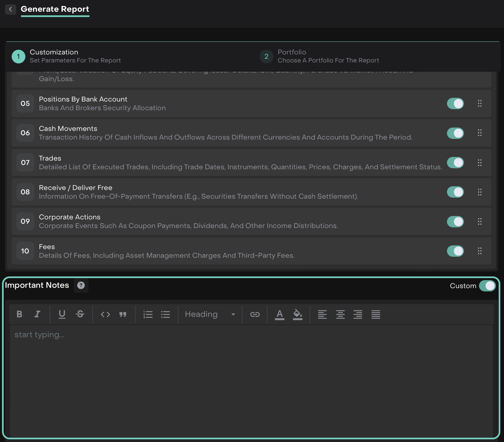Apply italic formatting in the notes toolbar
Image resolution: width=504 pixels, height=442 pixels.
coord(37,314)
